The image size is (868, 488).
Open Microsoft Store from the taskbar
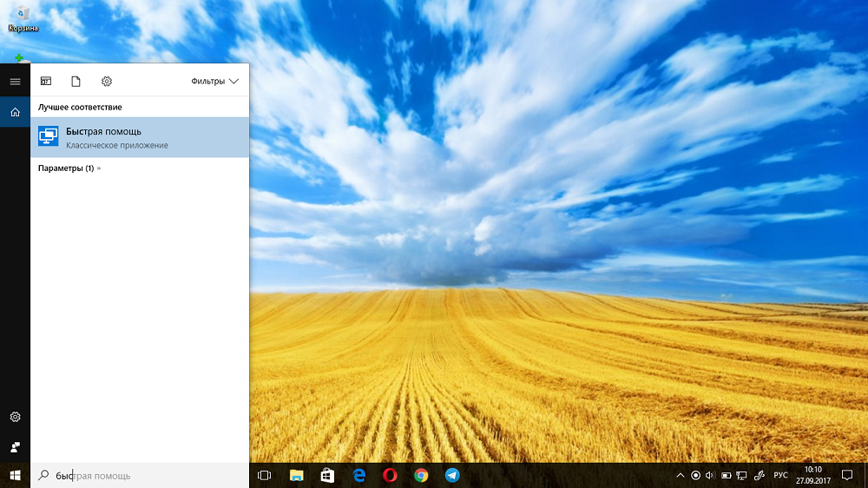point(328,475)
